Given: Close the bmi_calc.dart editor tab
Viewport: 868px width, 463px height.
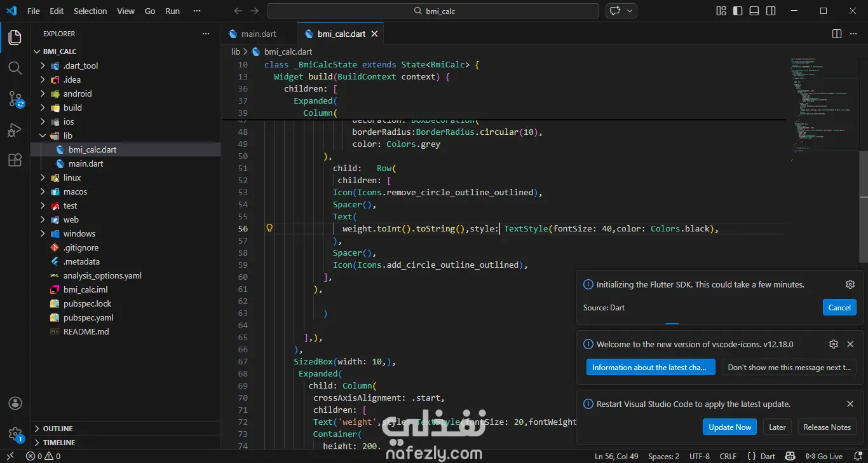Looking at the screenshot, I should pos(375,34).
